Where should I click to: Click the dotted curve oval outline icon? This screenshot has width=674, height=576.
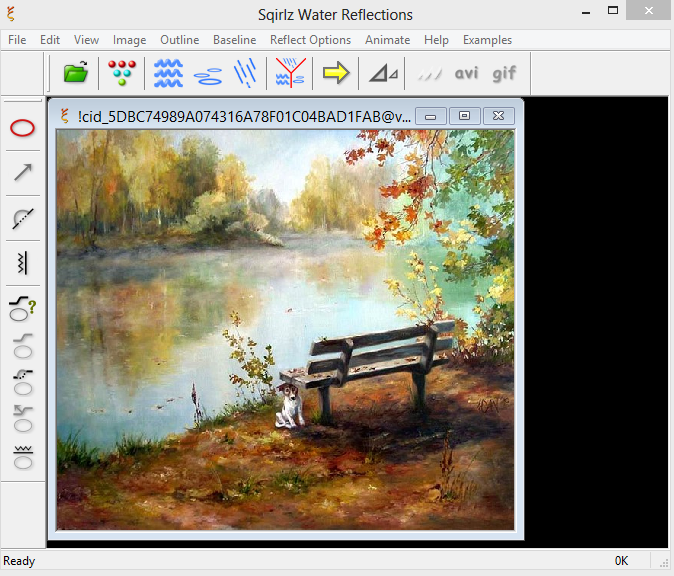pyautogui.click(x=23, y=383)
